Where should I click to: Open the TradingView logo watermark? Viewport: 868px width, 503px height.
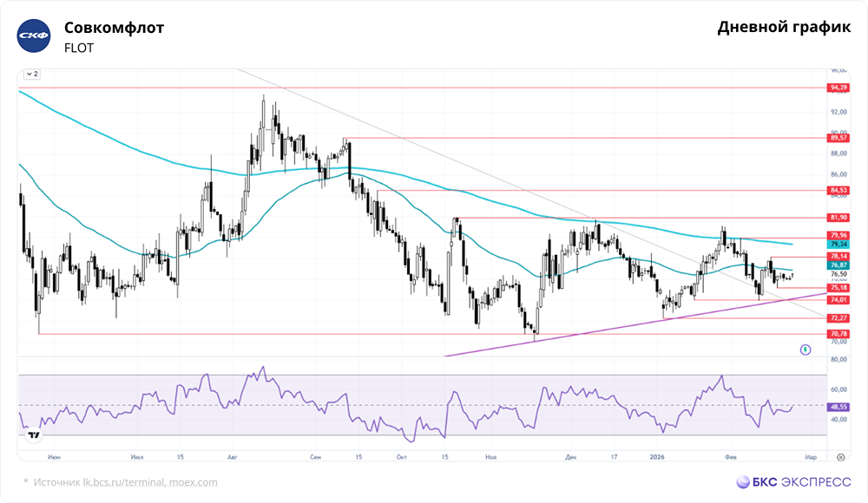click(x=34, y=435)
